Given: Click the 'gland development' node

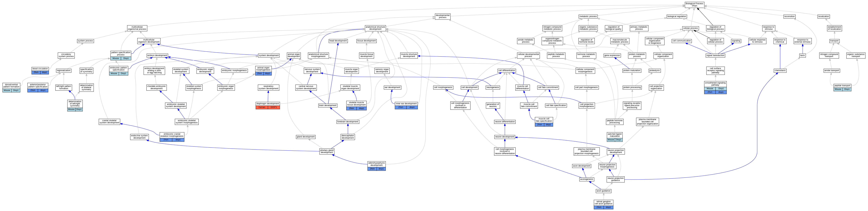Looking at the screenshot, I should tap(306, 137).
